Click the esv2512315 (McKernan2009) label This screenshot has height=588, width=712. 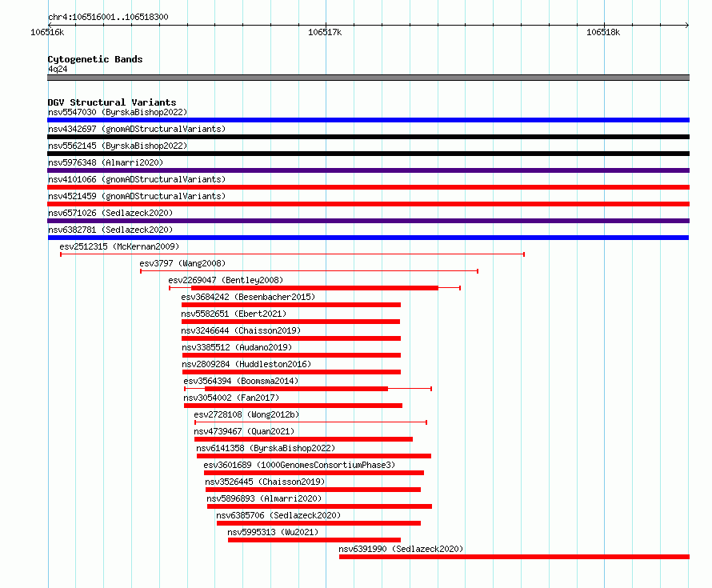[x=119, y=246]
